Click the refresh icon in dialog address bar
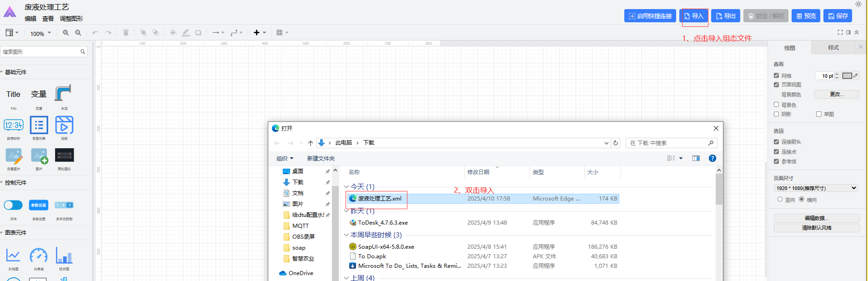 [x=616, y=143]
